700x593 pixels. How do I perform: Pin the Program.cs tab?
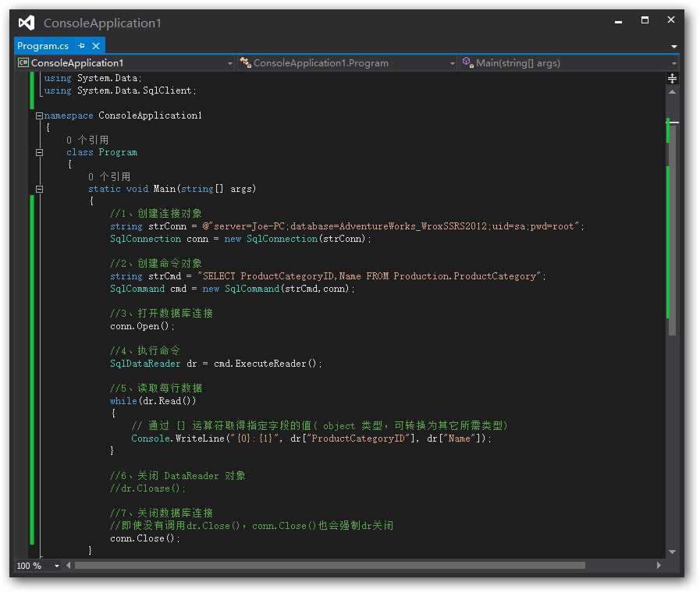81,45
